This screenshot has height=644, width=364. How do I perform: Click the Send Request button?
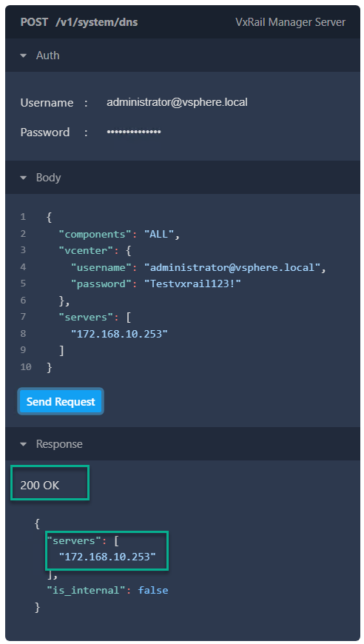click(61, 401)
